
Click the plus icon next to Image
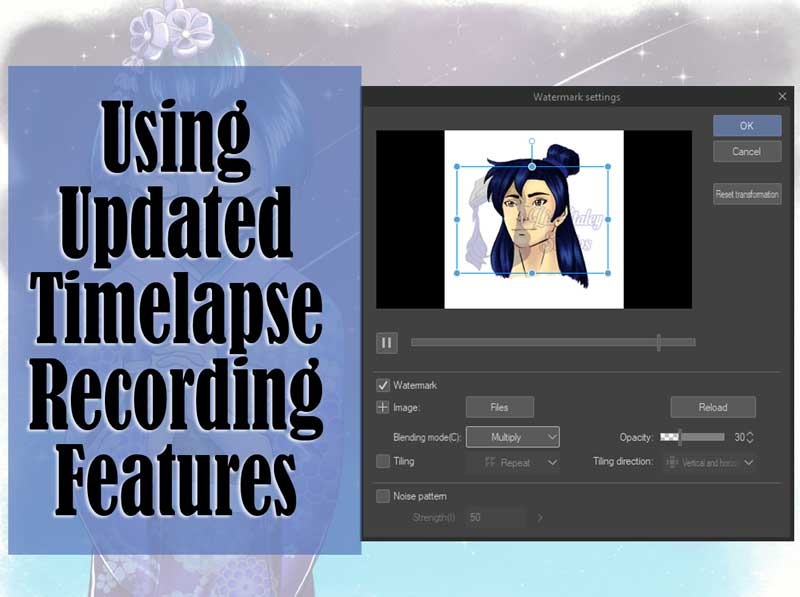point(382,407)
